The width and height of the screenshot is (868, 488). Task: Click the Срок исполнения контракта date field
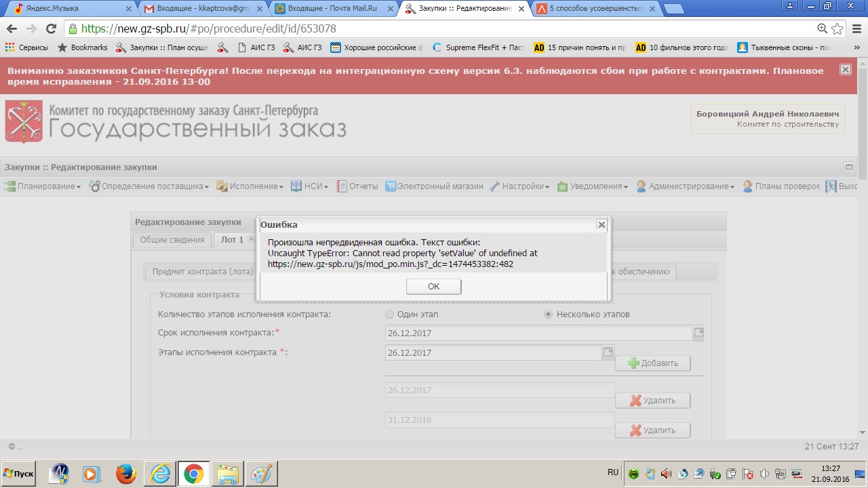click(538, 333)
